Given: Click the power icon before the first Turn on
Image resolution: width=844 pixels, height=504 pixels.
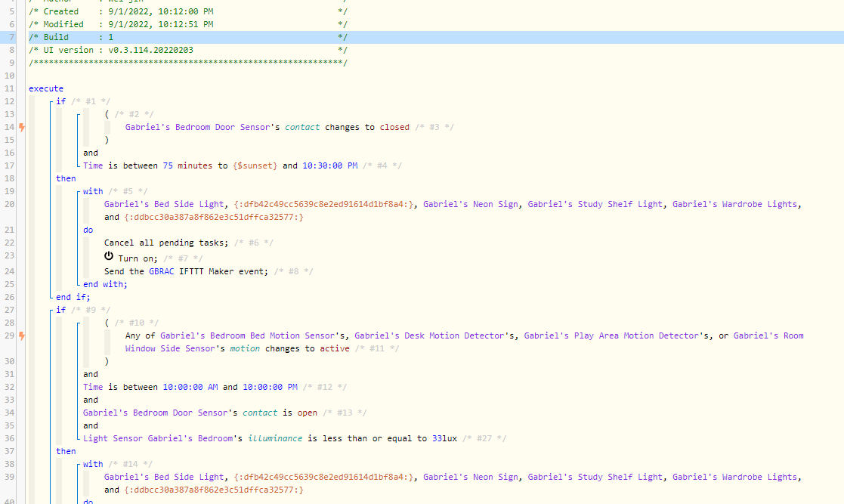Looking at the screenshot, I should (x=109, y=256).
